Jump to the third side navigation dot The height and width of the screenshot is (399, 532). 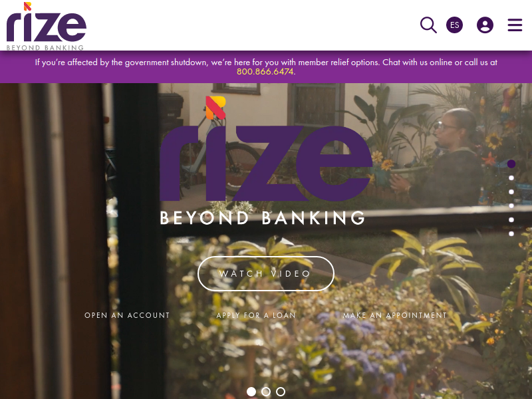(x=511, y=192)
